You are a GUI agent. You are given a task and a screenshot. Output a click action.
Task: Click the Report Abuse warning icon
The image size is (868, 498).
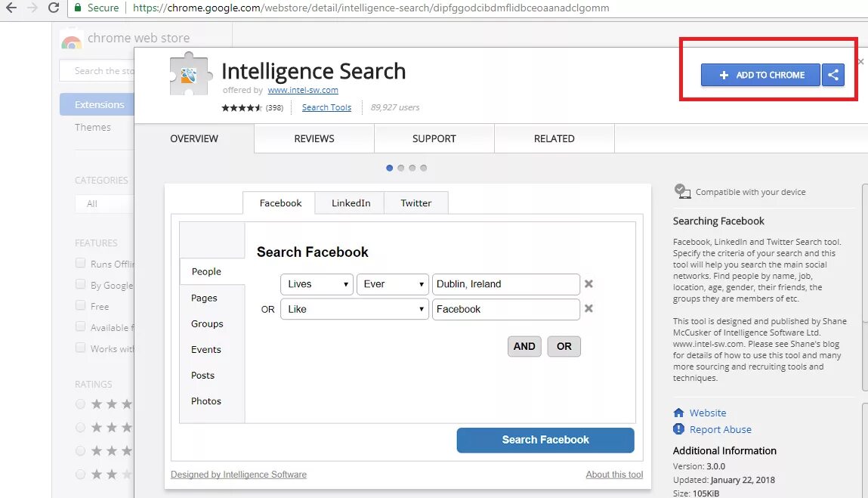pyautogui.click(x=678, y=428)
